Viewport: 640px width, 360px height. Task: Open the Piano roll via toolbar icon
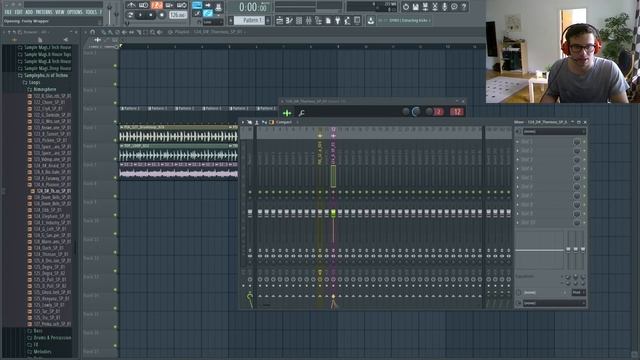point(289,20)
